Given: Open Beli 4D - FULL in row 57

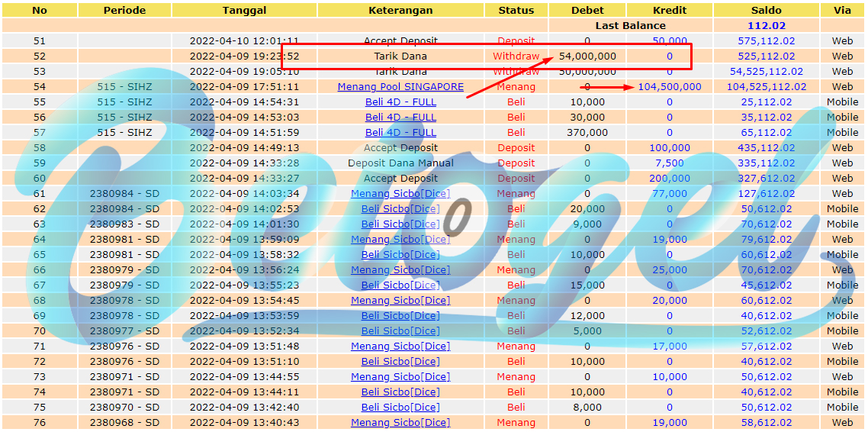Looking at the screenshot, I should coord(400,132).
